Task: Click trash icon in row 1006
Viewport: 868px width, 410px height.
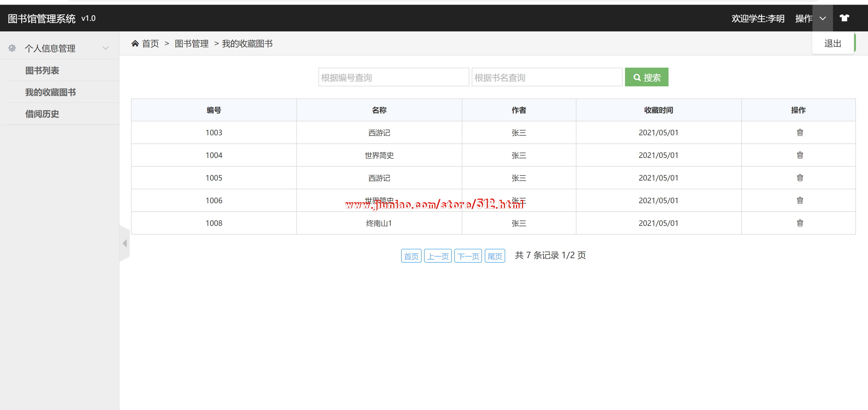Action: pos(799,200)
